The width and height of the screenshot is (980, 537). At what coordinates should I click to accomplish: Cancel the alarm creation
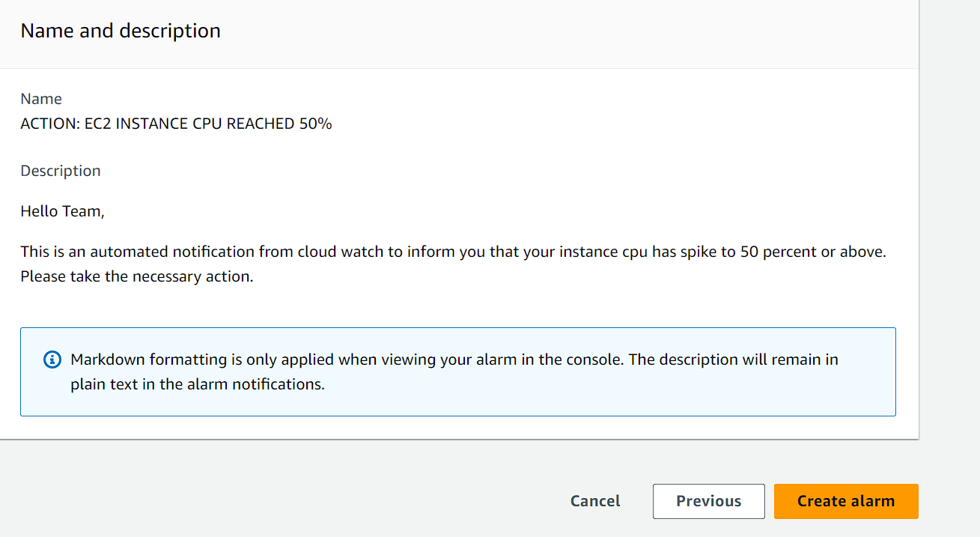coord(595,501)
